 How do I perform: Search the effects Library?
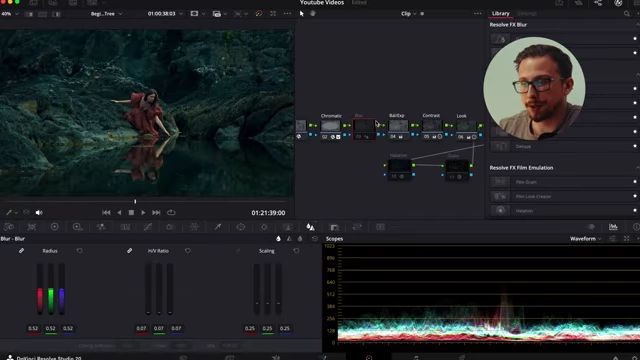627,14
